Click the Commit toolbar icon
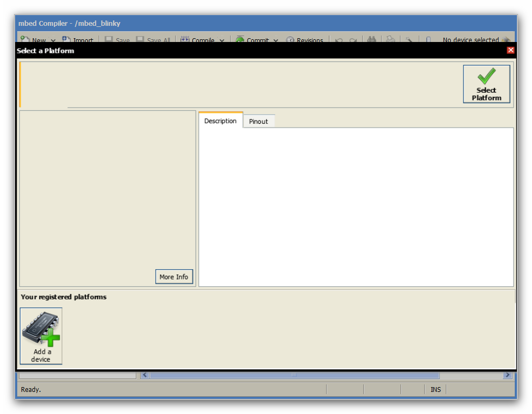The width and height of the screenshot is (532, 414). coord(240,40)
